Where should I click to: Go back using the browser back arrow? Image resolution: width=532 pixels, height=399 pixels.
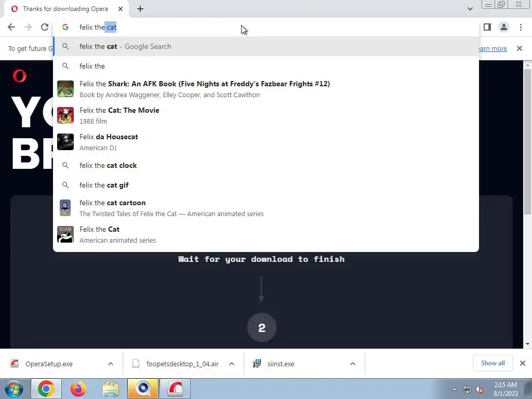11,27
